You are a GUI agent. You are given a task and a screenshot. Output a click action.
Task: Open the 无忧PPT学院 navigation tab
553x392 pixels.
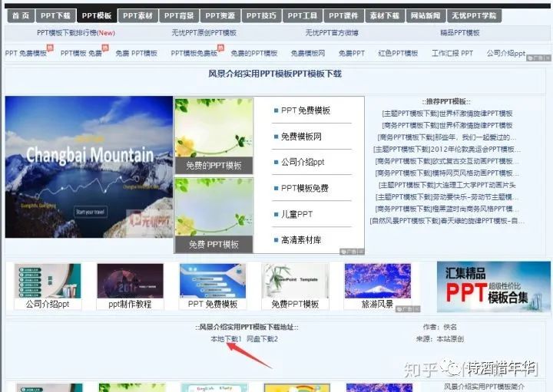474,15
